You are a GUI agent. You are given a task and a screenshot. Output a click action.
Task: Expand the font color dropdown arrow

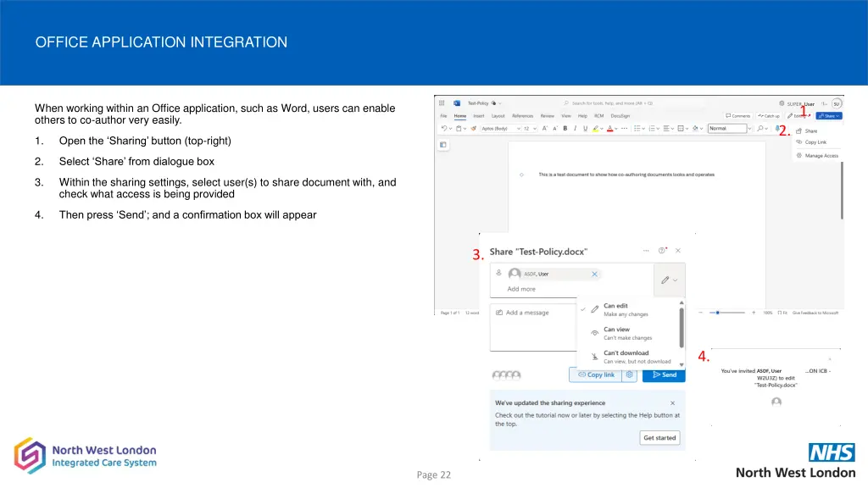click(x=616, y=129)
